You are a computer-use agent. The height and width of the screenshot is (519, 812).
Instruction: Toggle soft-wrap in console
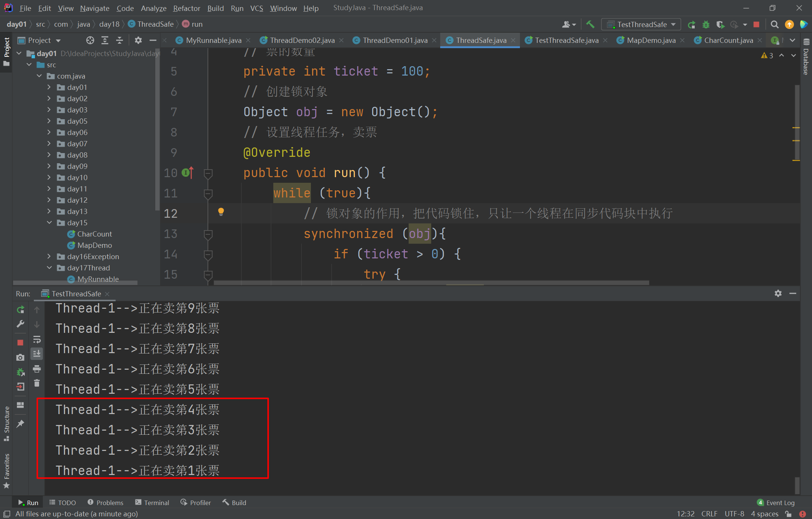coord(37,340)
